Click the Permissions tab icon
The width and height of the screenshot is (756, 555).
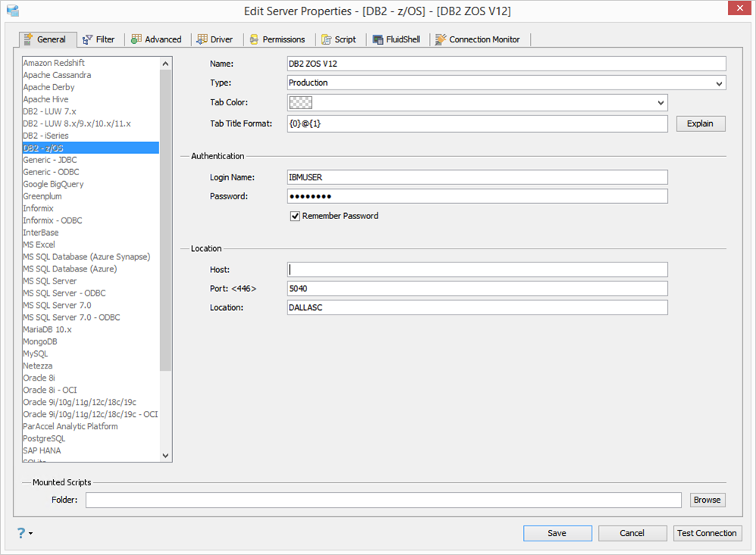click(254, 39)
